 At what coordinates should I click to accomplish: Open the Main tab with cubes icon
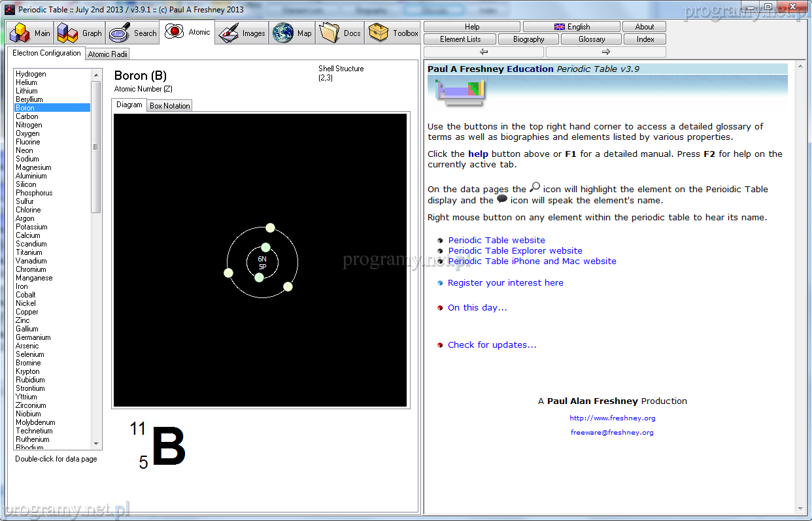[20, 33]
